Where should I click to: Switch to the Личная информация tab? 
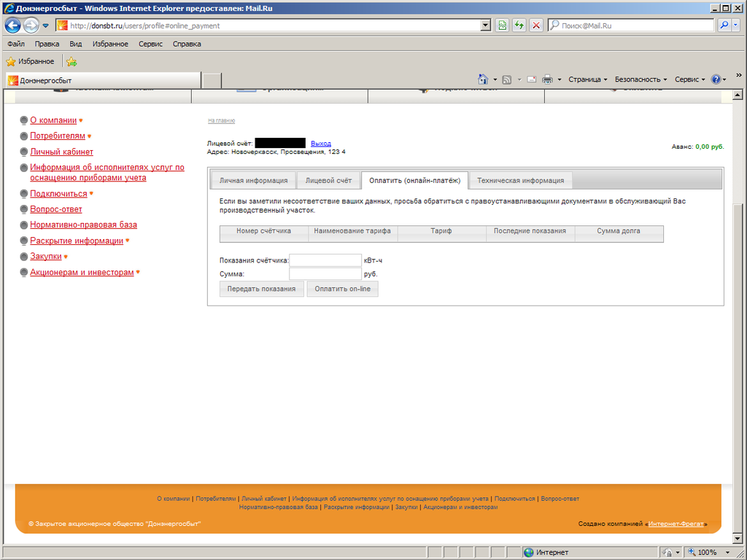click(253, 181)
